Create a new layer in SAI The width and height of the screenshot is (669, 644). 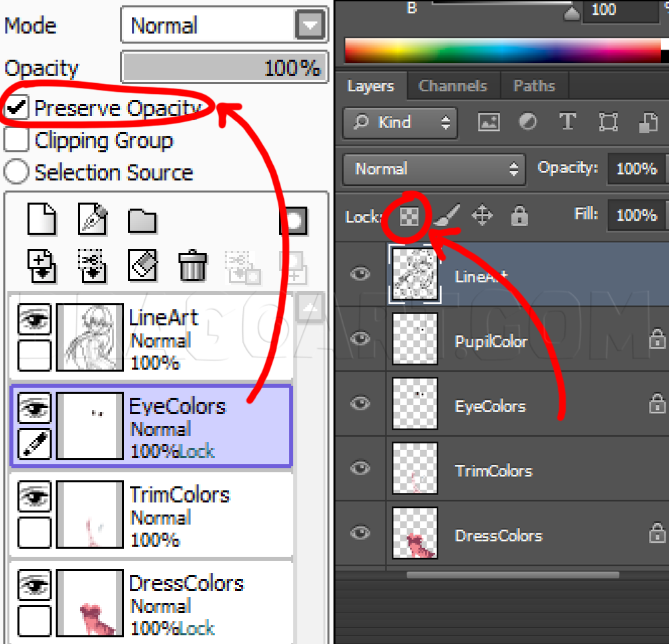(x=42, y=219)
